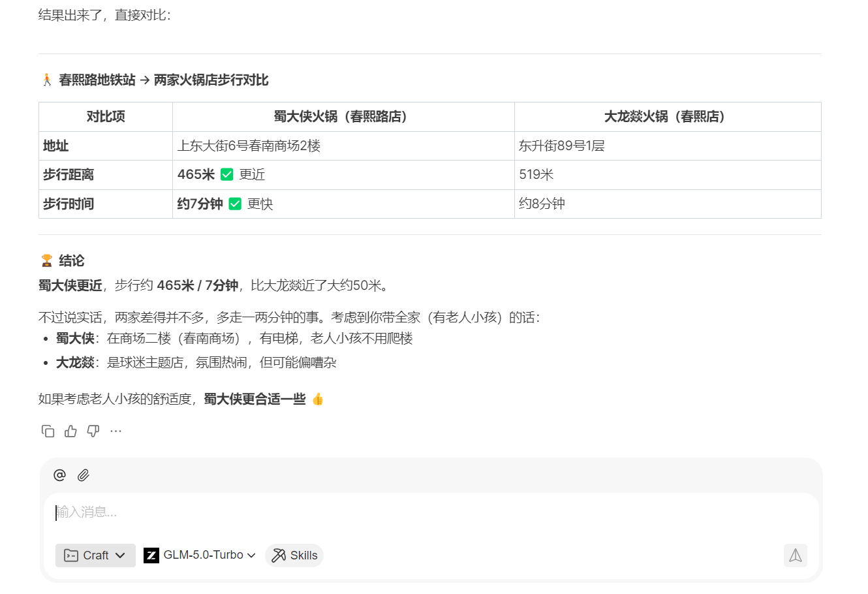Select the bullet starting with 大龙燚：是球迷主题店

pos(196,363)
